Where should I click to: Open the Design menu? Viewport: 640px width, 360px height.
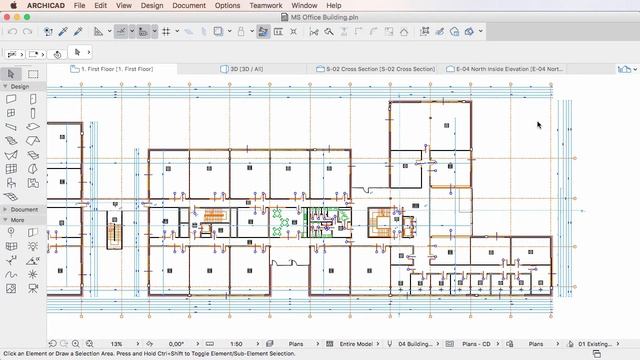coord(152,5)
